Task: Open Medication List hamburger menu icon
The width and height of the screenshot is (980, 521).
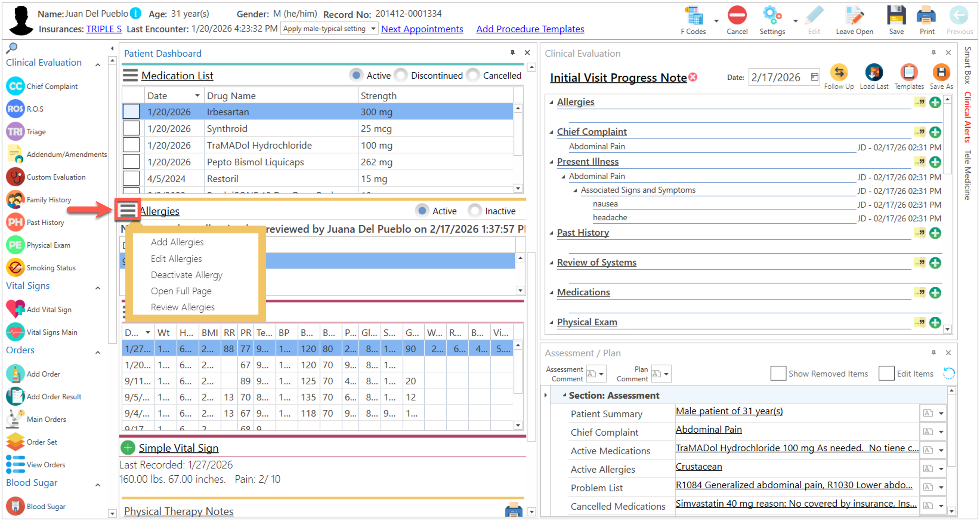Action: pos(130,76)
